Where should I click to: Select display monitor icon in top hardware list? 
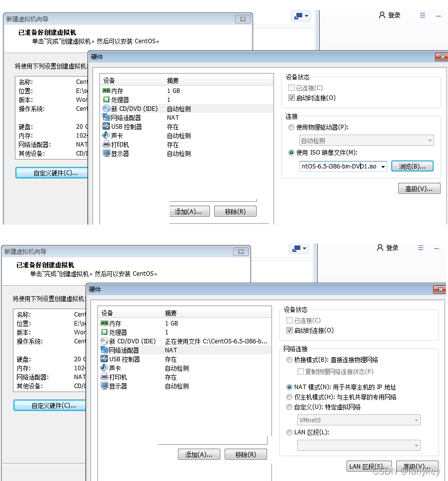click(106, 153)
